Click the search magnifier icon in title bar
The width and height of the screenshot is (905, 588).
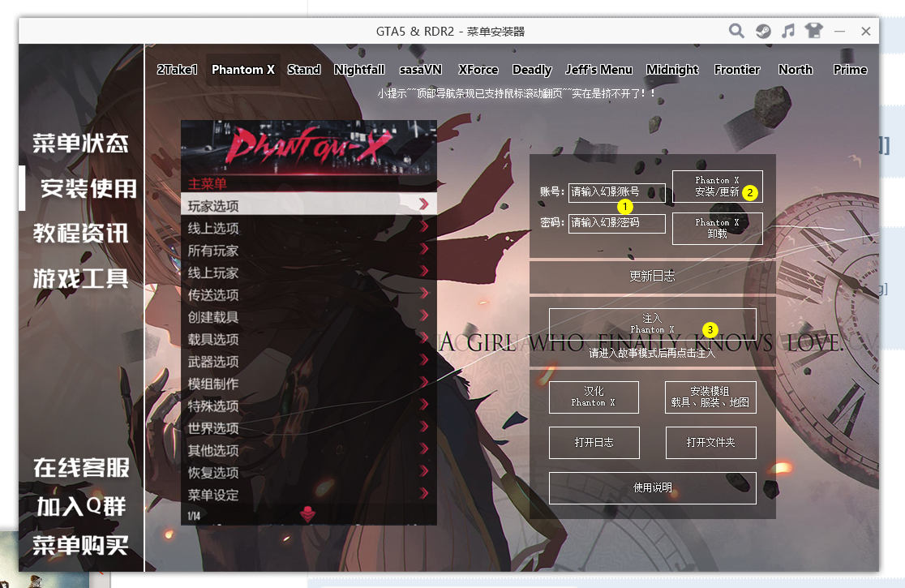click(x=736, y=32)
